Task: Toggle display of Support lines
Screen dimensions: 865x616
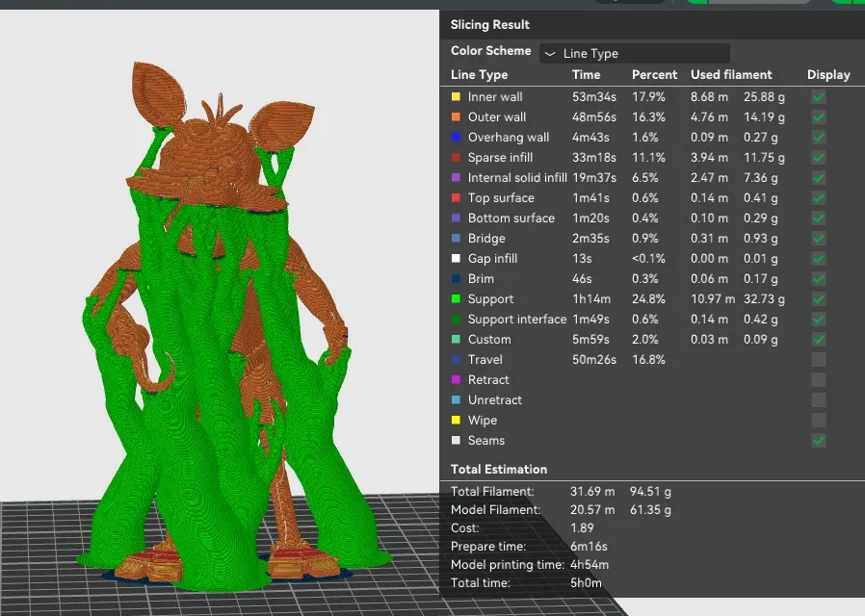Action: tap(819, 299)
